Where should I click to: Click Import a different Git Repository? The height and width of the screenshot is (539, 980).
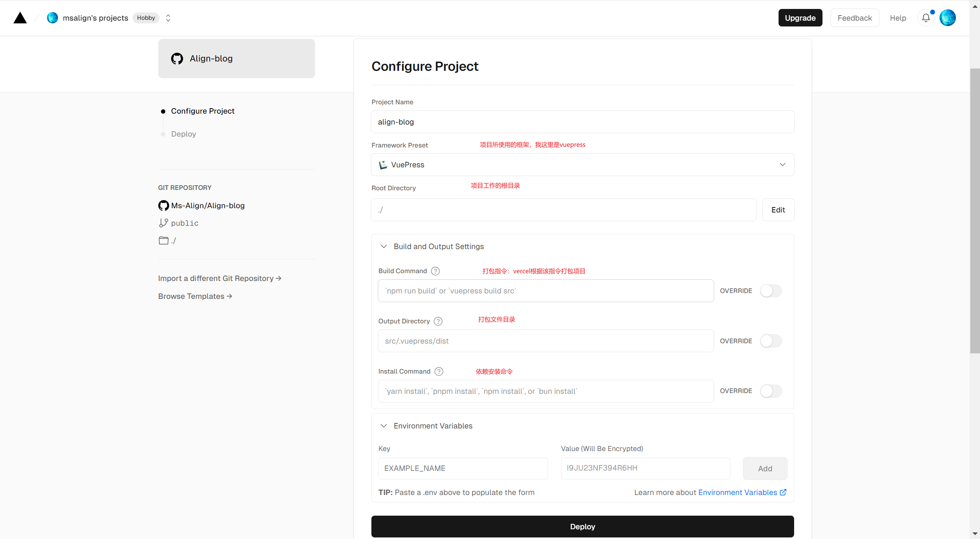point(220,278)
